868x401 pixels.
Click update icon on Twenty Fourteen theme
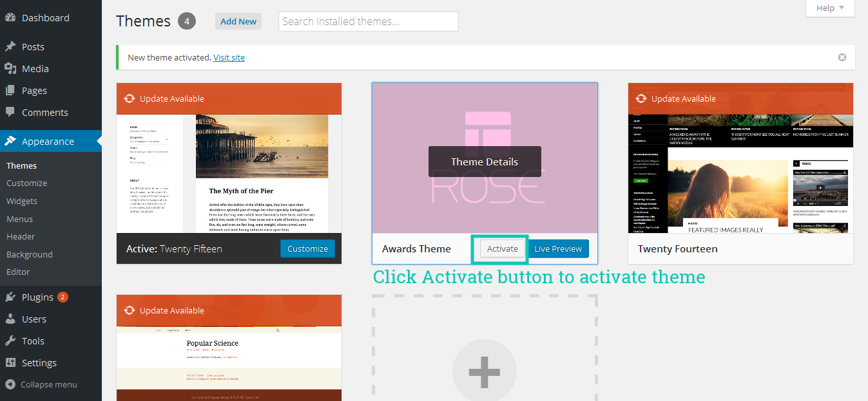point(641,98)
